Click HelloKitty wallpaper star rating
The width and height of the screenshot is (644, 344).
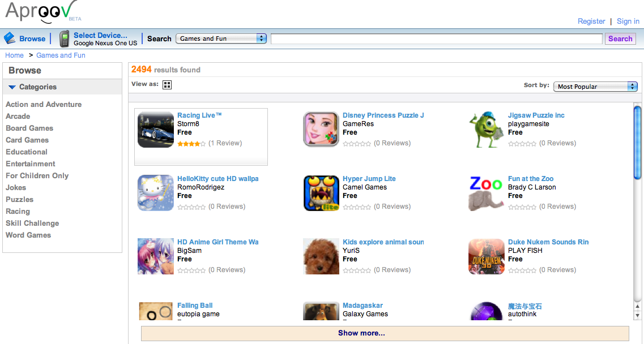(x=191, y=207)
